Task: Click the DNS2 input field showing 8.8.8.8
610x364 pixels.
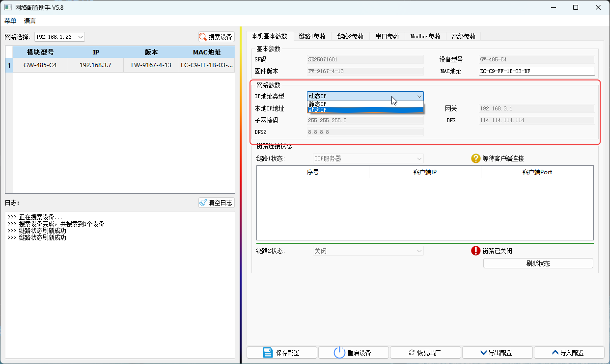Action: tap(364, 131)
